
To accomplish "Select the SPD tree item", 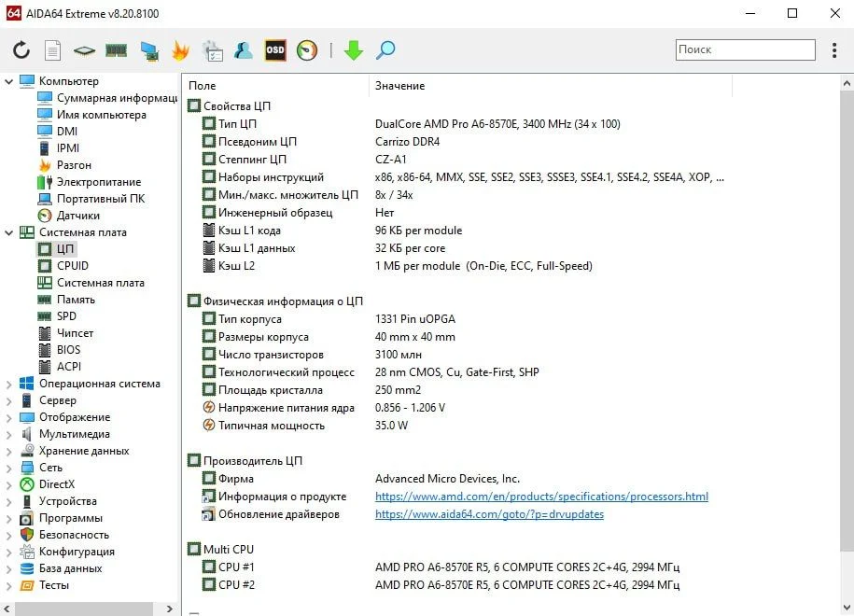I will pos(57,315).
